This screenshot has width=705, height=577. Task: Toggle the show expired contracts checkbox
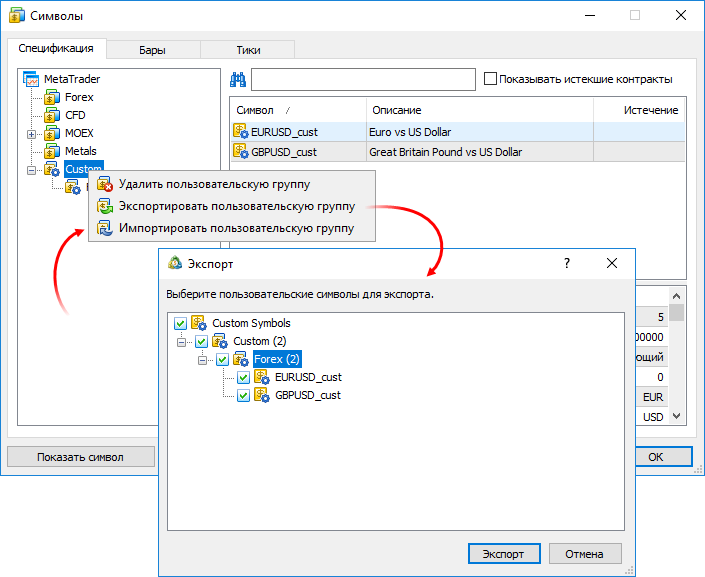pyautogui.click(x=490, y=79)
